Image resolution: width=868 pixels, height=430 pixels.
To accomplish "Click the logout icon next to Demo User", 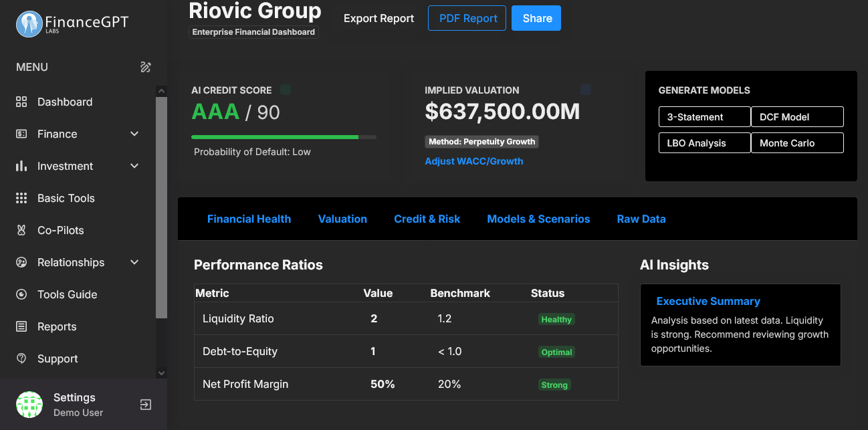I will coord(145,405).
